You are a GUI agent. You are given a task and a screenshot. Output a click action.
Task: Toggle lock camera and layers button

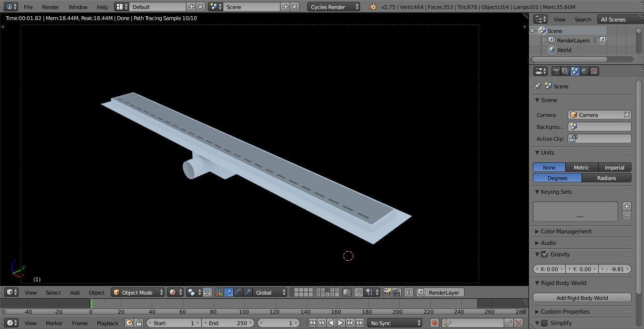pos(347,292)
